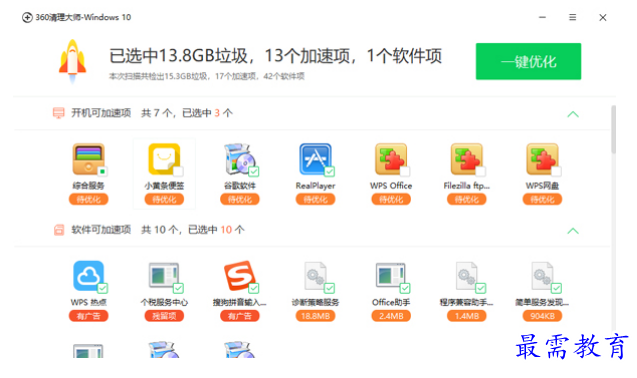Uncheck the 程序兼容助手 checkbox
Image resolution: width=637 pixels, height=378 pixels.
point(481,288)
